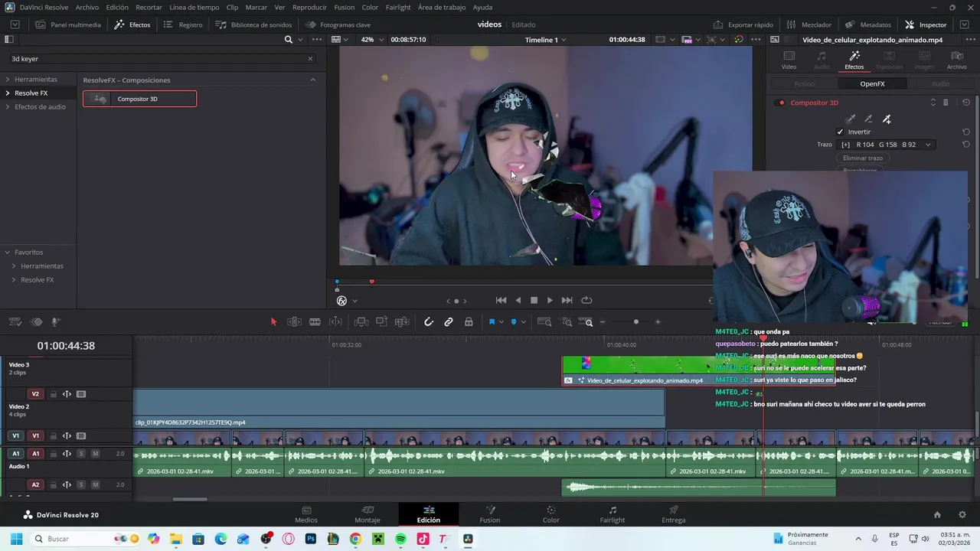
Task: Select the Compositor 3D effect item
Action: [139, 99]
